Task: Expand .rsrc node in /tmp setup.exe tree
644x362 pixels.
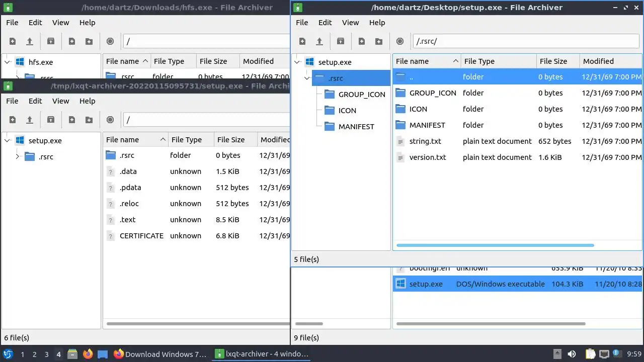Action: (x=18, y=157)
